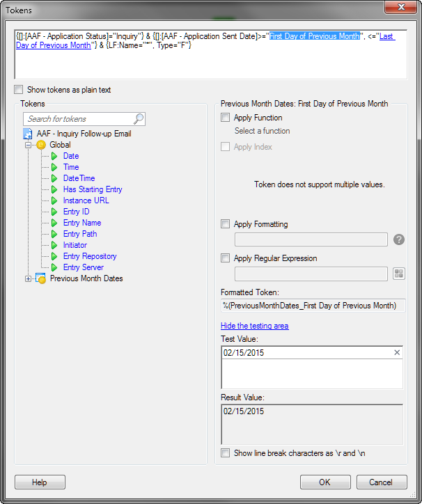Clear the Test Value with the X icon
Screen dimensions: 422x504
397,353
